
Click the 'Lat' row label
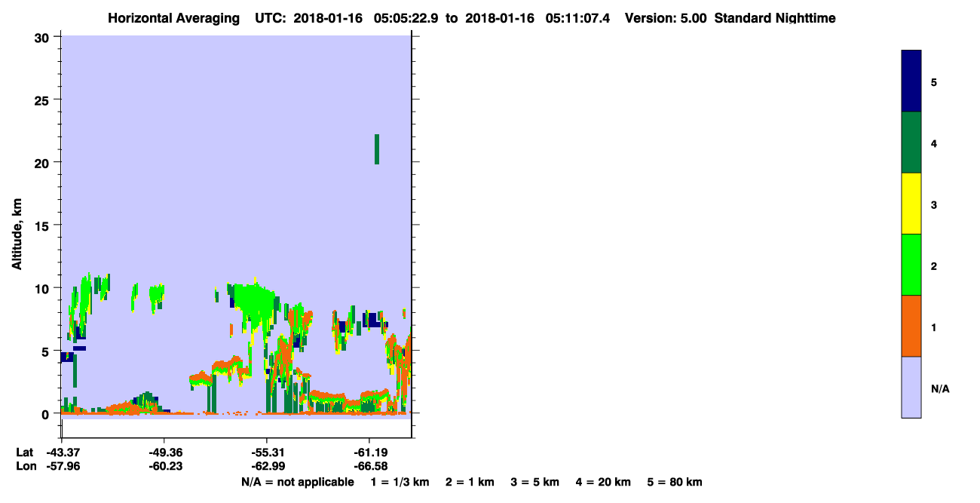[x=24, y=452]
